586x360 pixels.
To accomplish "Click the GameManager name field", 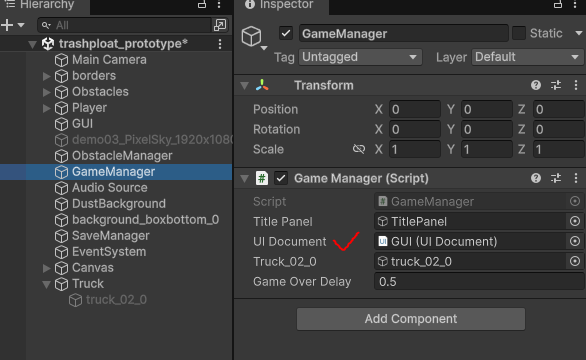I will tap(404, 34).
